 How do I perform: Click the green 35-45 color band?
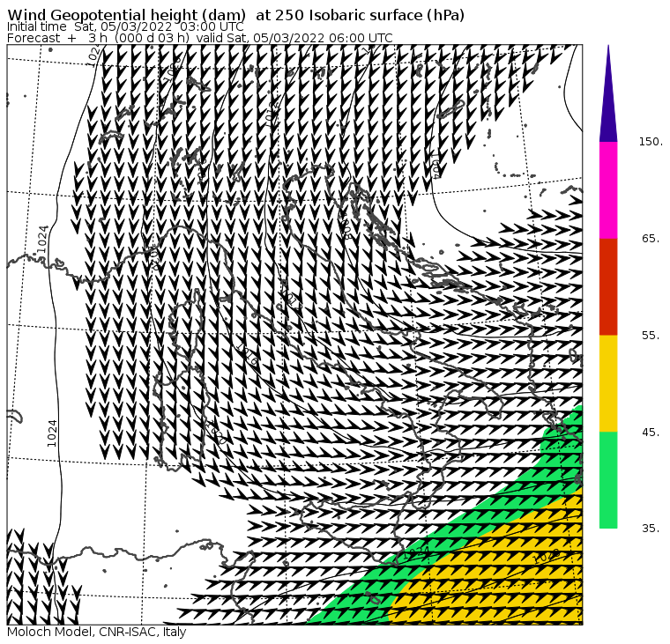pyautogui.click(x=608, y=480)
